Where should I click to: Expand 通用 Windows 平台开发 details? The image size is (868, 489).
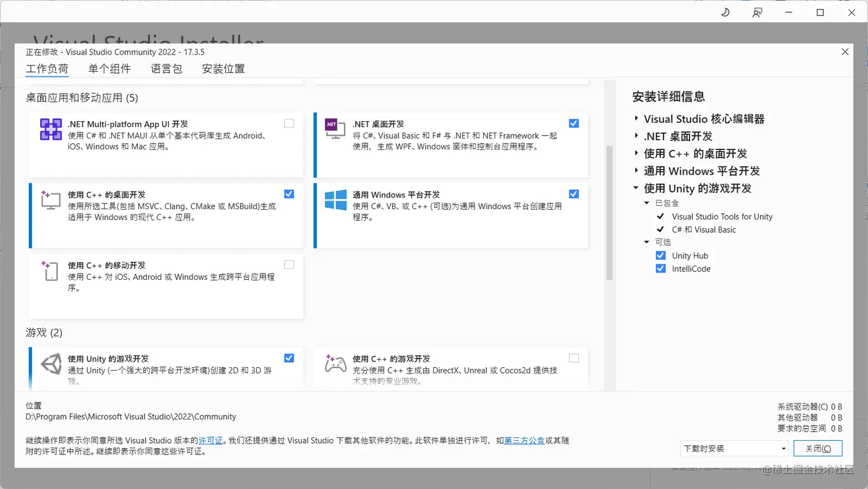tap(636, 170)
